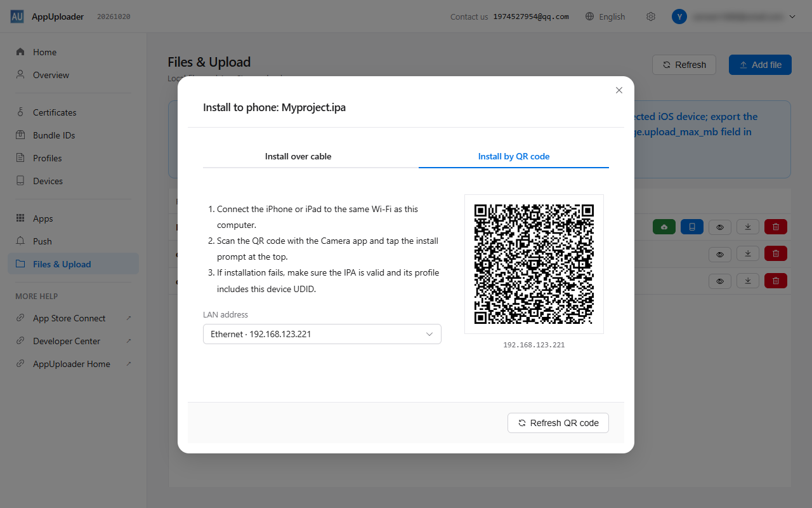The height and width of the screenshot is (508, 812).
Task: Click the Profiles sidebar icon
Action: (x=20, y=158)
